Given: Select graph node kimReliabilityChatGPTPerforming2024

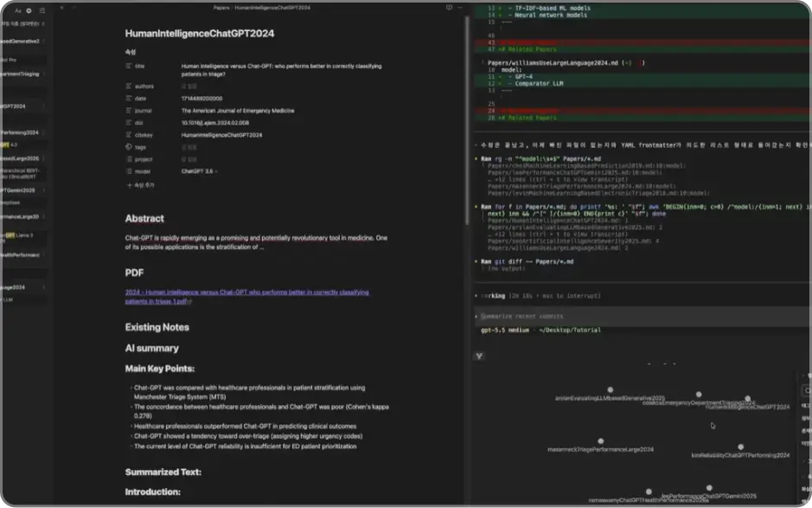Looking at the screenshot, I should (x=740, y=447).
